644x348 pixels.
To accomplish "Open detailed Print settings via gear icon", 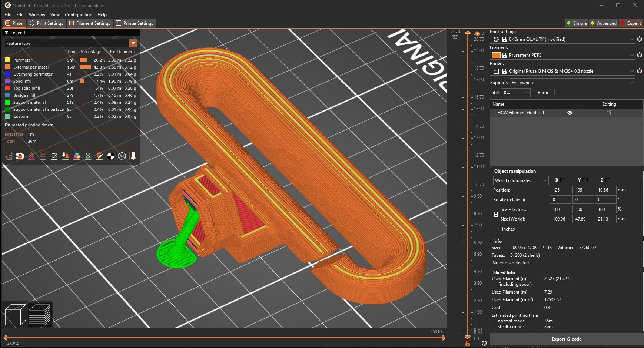I will (x=639, y=39).
